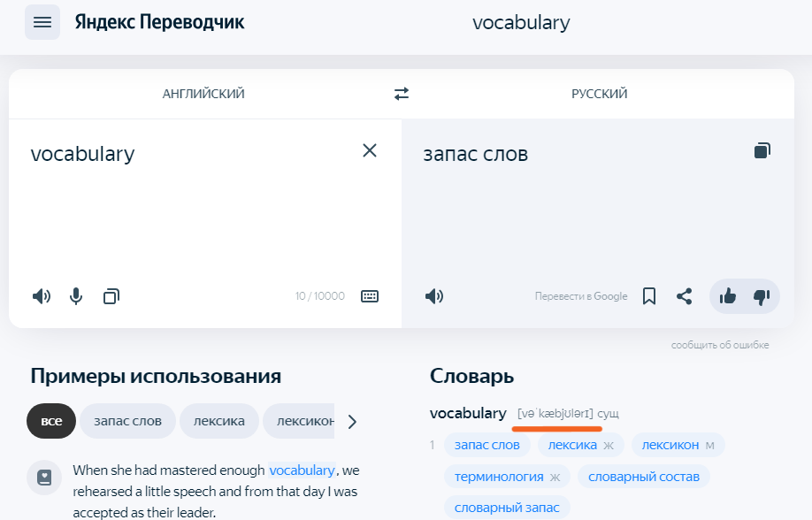Screen dimensions: 812x520
Task: Select the 'все' examples filter
Action: coord(51,421)
